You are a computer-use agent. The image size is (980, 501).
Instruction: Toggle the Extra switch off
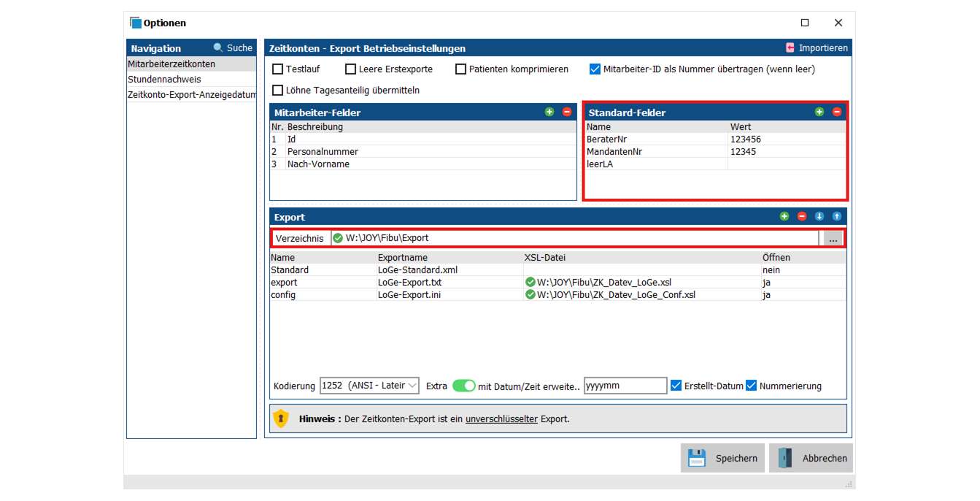[463, 386]
